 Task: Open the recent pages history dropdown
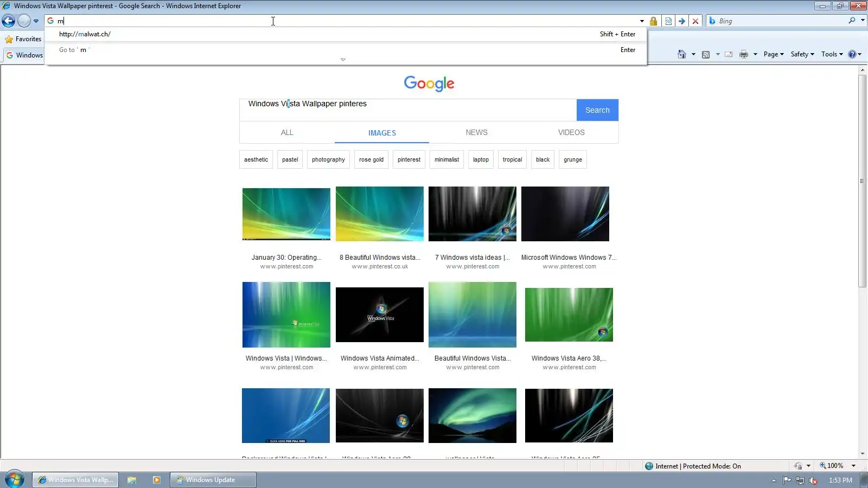(36, 21)
